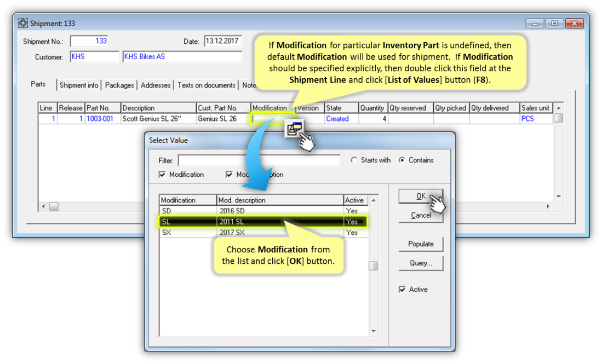The width and height of the screenshot is (602, 364).
Task: Click the Shipment window title icon
Action: click(x=23, y=24)
